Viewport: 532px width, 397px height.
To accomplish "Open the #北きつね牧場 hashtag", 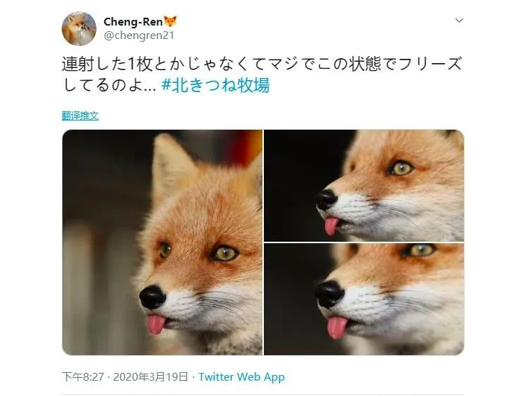I will [x=216, y=85].
